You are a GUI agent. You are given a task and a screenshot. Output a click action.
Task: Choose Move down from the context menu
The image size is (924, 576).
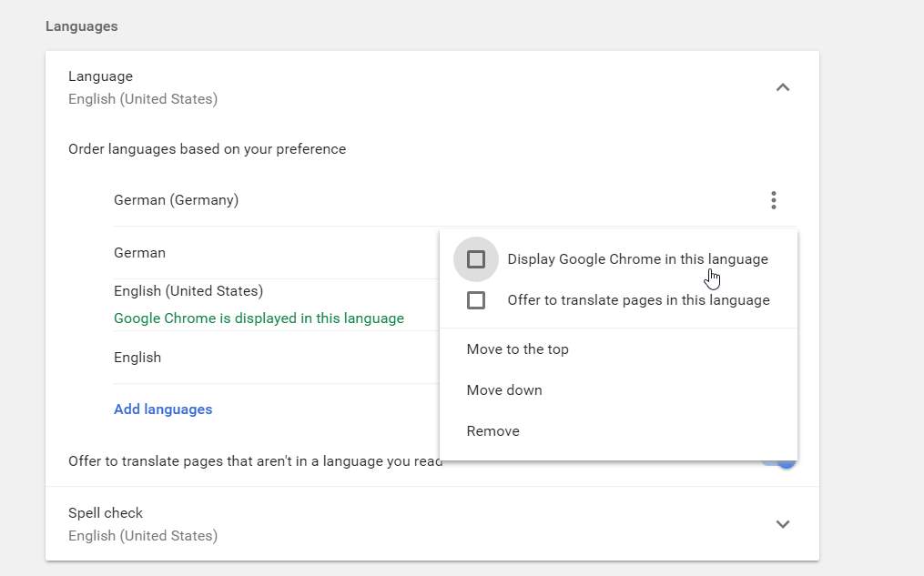(x=504, y=390)
